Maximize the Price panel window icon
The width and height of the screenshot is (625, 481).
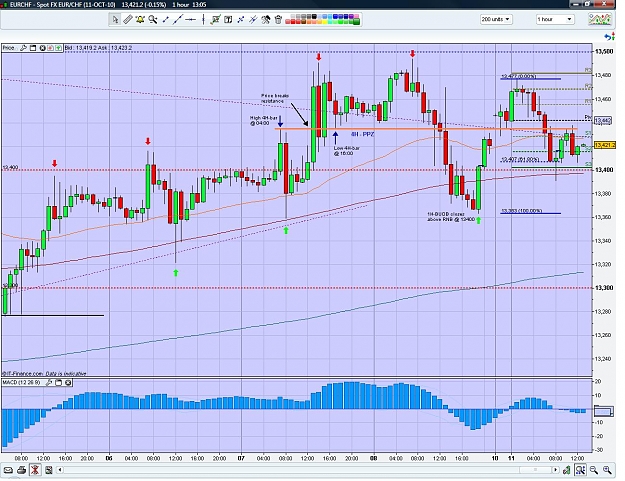[33, 48]
